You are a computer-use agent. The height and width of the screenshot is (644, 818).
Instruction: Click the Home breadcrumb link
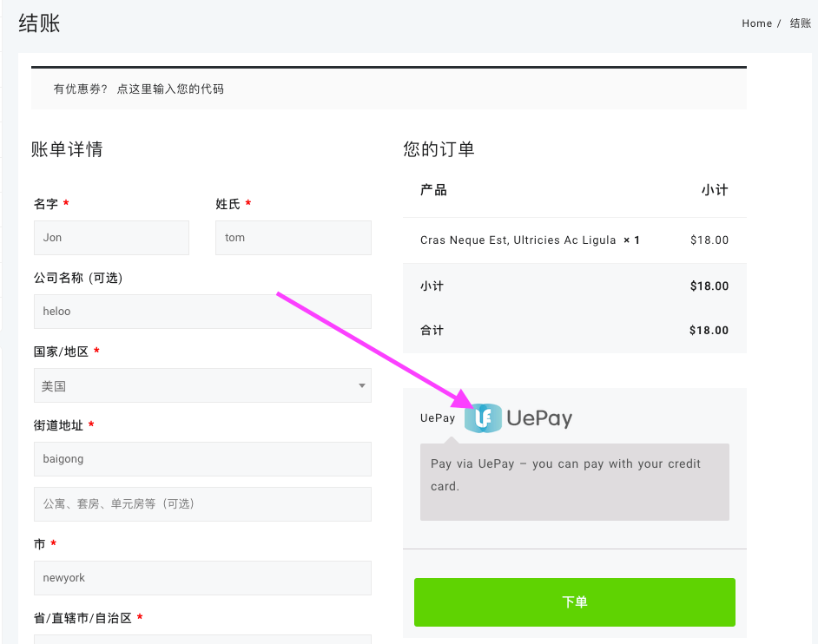pyautogui.click(x=756, y=23)
